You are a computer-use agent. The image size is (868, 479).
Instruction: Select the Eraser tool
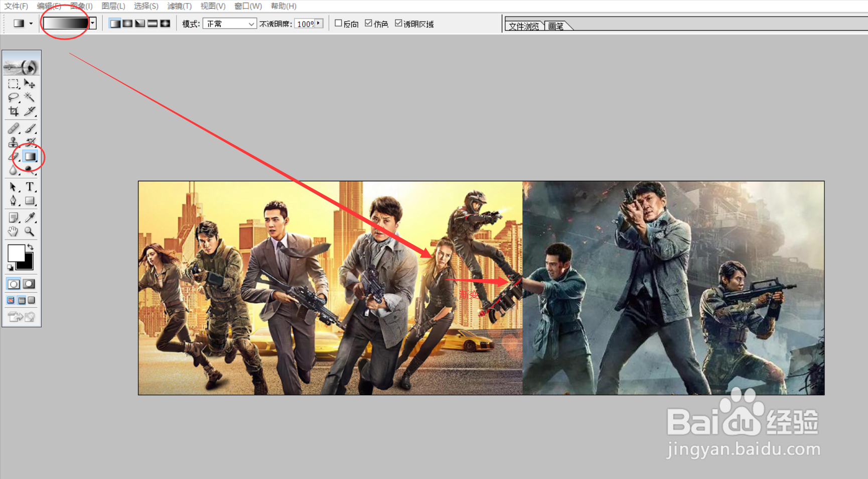click(14, 157)
